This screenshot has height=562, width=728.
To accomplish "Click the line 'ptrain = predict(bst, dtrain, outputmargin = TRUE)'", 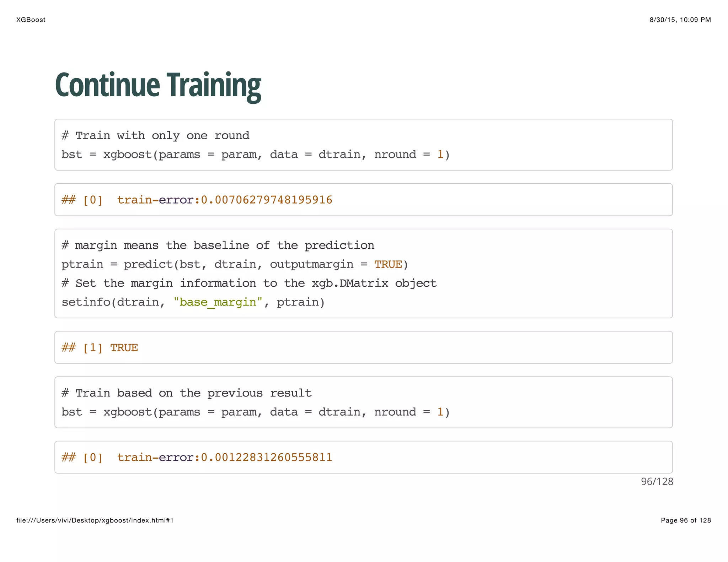I will coord(235,264).
